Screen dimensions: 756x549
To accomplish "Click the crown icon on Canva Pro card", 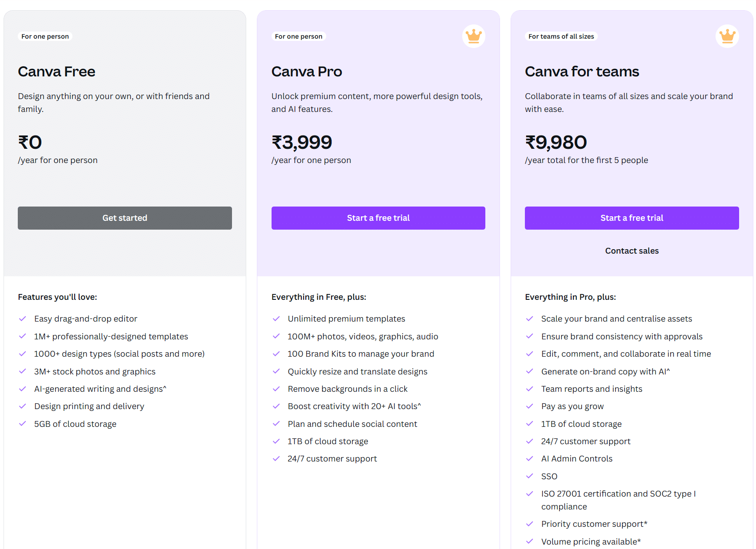I will click(x=473, y=36).
